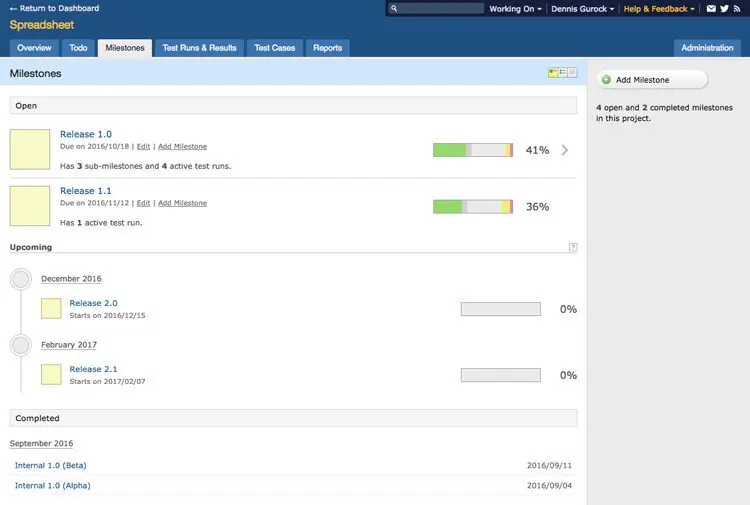Viewport: 750px width, 505px height.
Task: Click the Add Milestone button in sidebar
Action: [x=652, y=80]
